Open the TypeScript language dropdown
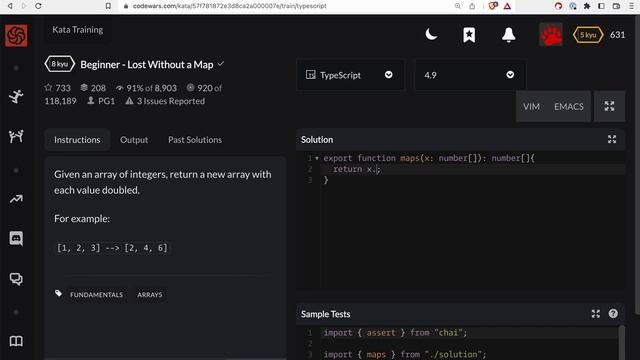The width and height of the screenshot is (640, 360). pos(350,75)
